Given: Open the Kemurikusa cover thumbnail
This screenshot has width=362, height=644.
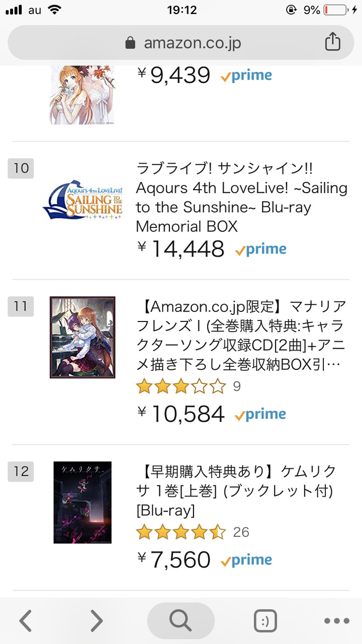Looking at the screenshot, I should [x=82, y=502].
